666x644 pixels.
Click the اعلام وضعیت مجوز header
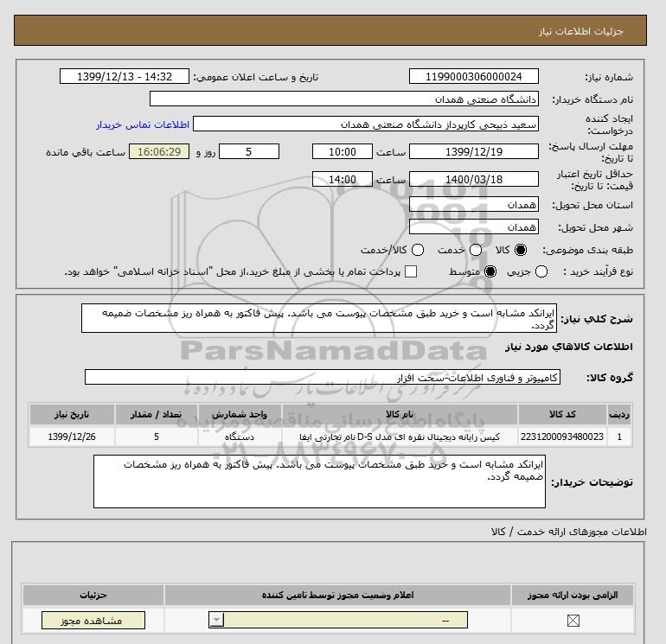[x=337, y=596]
